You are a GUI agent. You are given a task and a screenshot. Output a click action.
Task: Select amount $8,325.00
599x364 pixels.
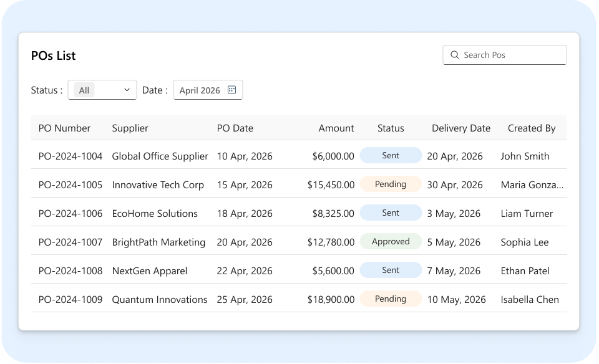click(333, 213)
